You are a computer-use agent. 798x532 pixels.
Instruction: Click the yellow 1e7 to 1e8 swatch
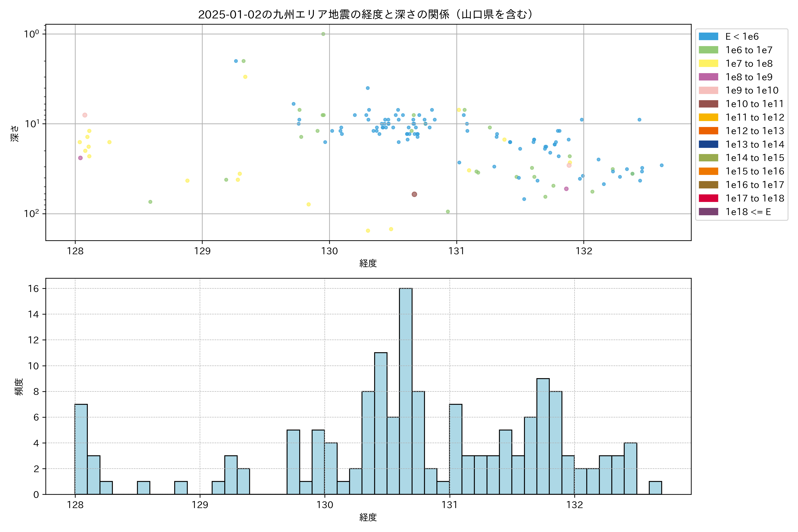pos(708,63)
